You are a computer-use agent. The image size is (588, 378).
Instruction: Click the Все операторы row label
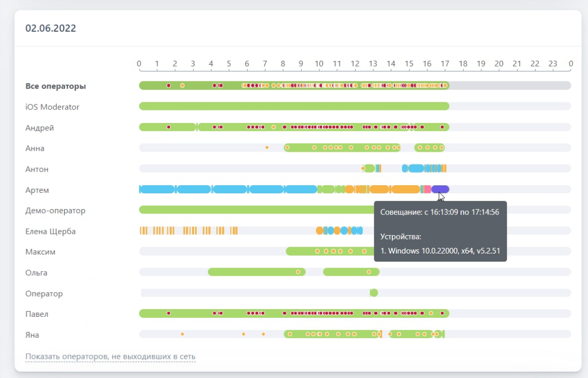pyautogui.click(x=56, y=87)
